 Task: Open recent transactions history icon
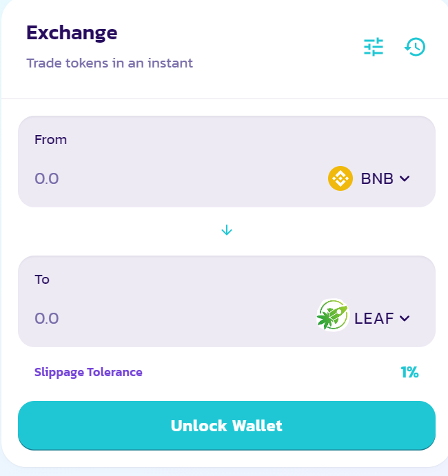click(x=415, y=47)
